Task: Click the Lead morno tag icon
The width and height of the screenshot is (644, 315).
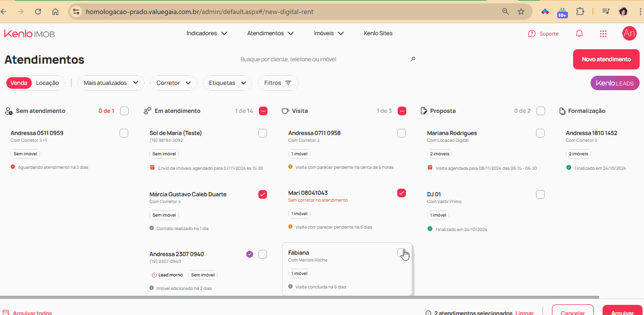Action: tap(154, 275)
